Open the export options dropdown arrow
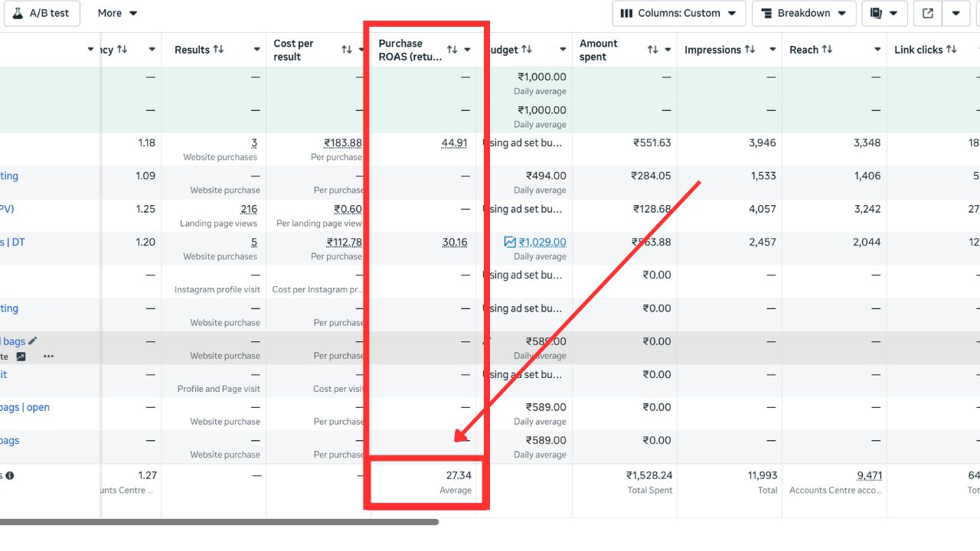980x551 pixels. pos(955,13)
